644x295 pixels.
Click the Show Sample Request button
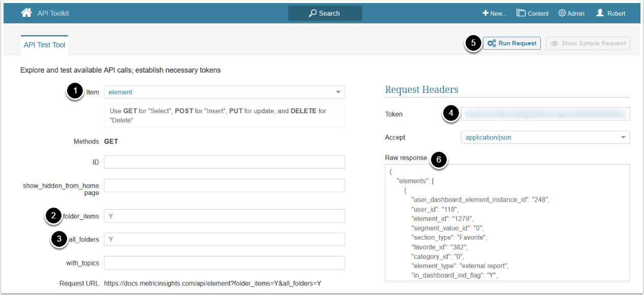click(x=588, y=44)
